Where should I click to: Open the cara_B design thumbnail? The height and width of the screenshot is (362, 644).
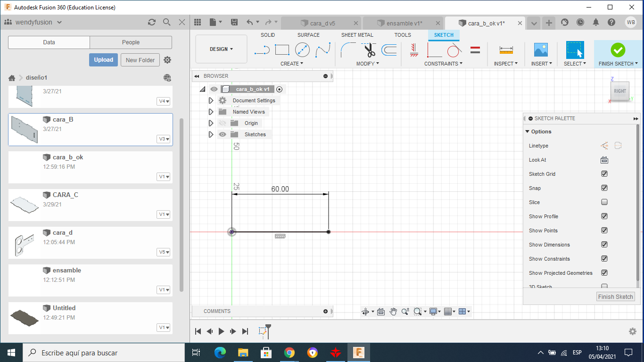click(x=24, y=130)
